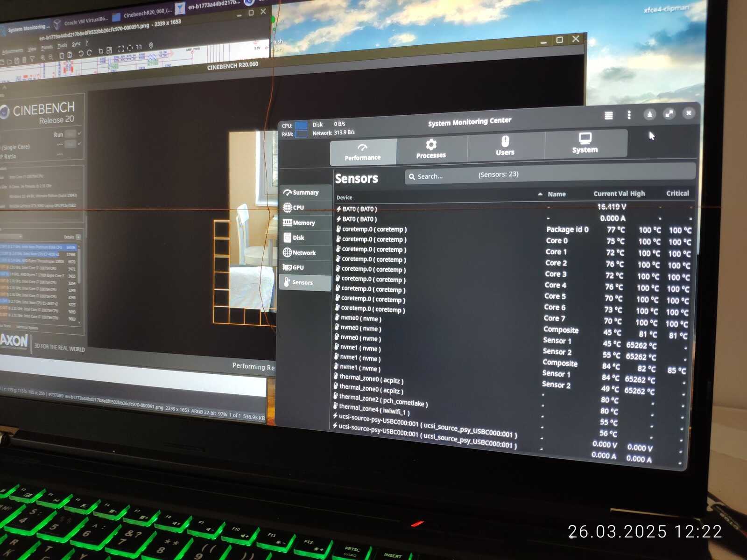The height and width of the screenshot is (560, 747).
Task: Toggle the checkbox on the Single Core row
Action: 80,143
